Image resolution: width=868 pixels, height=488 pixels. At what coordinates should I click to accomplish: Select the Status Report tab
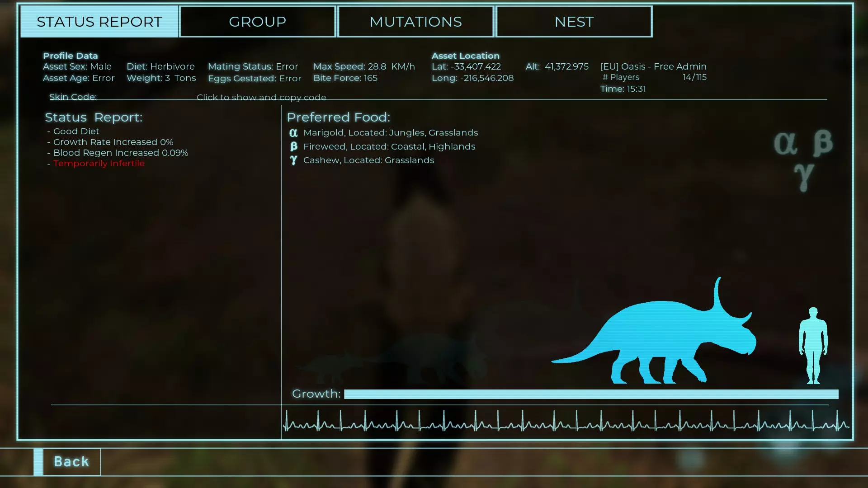point(99,22)
